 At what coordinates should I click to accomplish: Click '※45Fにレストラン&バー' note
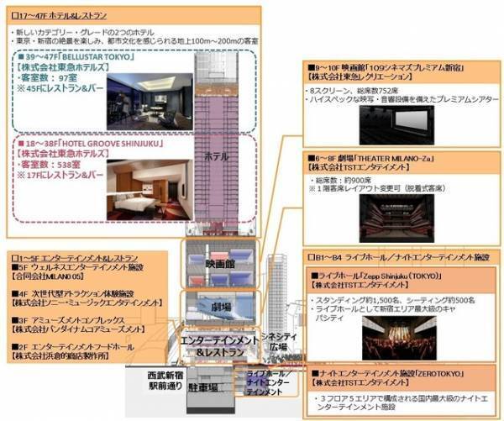tap(60, 88)
